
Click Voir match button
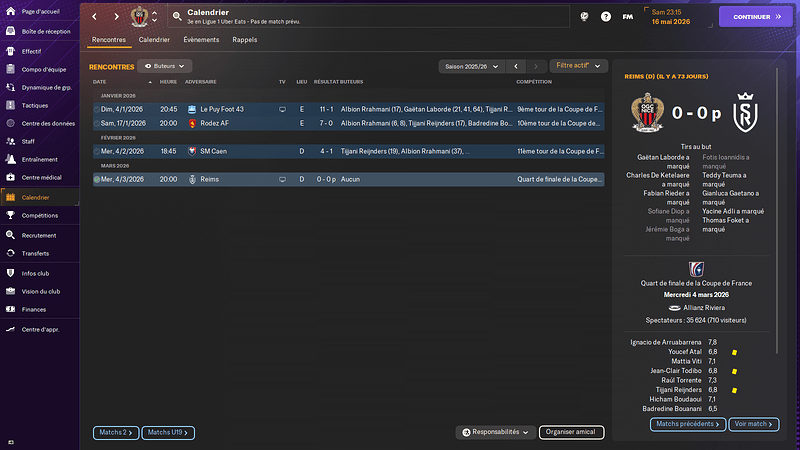pyautogui.click(x=754, y=424)
